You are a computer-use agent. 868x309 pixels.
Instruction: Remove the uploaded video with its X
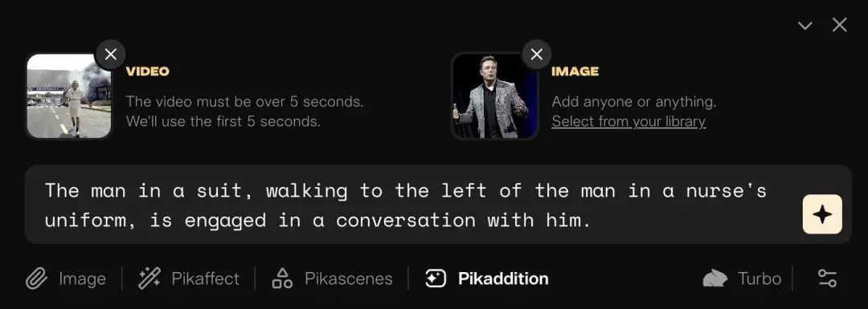pyautogui.click(x=111, y=54)
